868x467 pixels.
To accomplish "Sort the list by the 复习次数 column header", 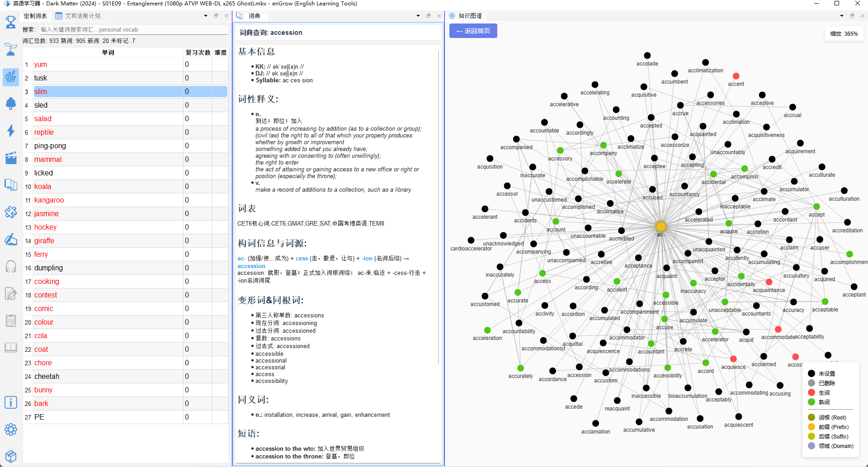I will pos(198,52).
